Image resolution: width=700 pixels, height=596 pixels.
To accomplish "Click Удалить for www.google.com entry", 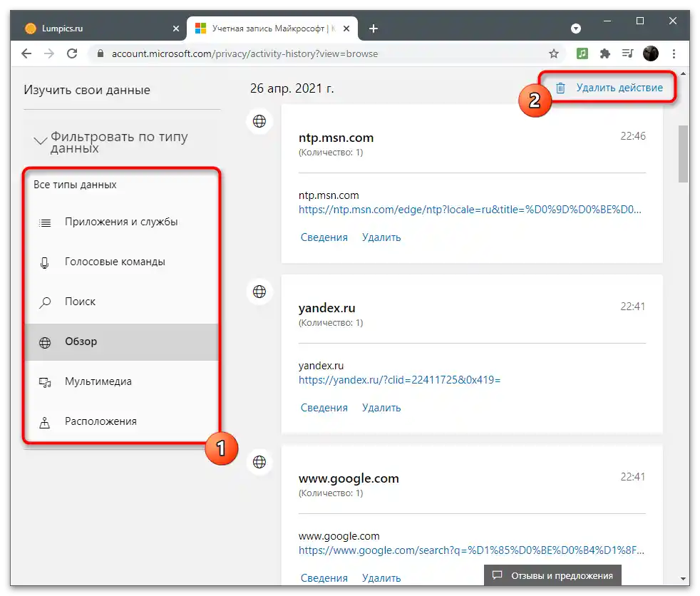I will 381,578.
